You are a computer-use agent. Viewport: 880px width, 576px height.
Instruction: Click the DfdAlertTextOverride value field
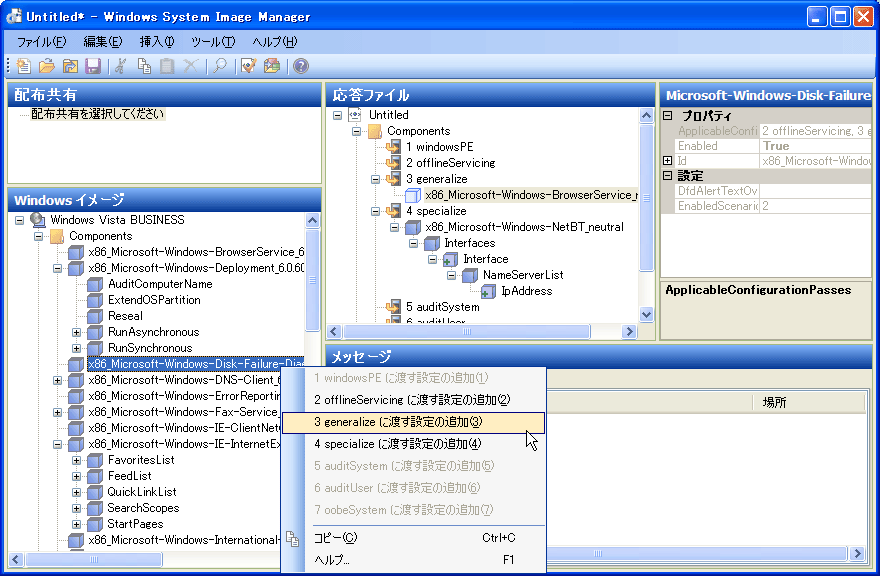[815, 191]
